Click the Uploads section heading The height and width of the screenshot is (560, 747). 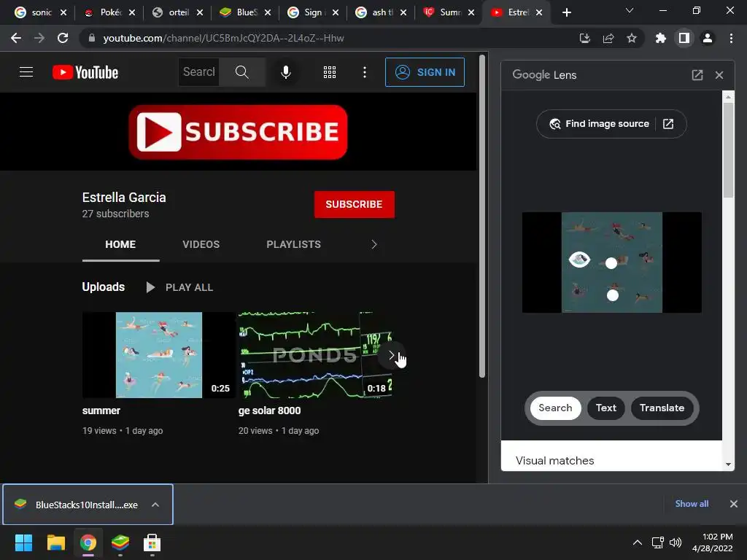click(104, 287)
